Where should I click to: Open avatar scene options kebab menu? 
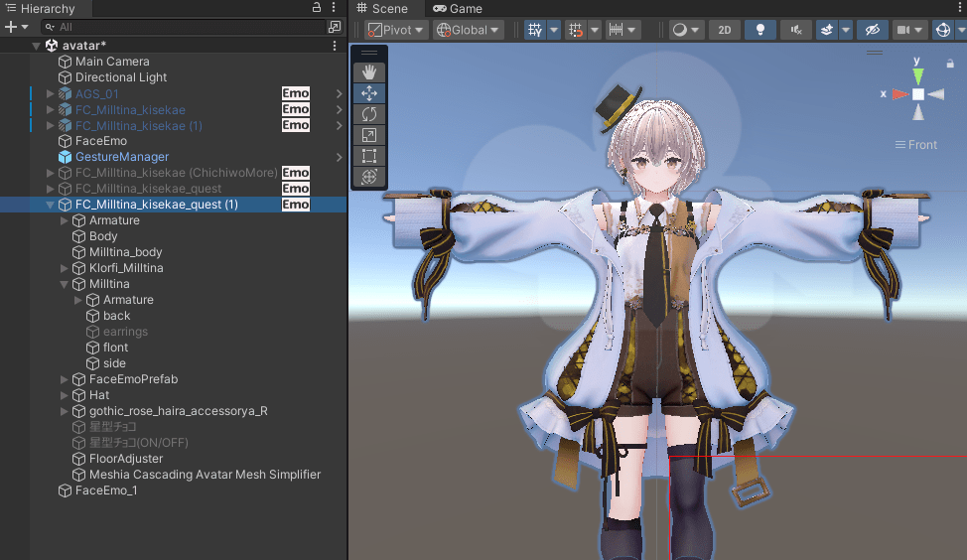click(335, 46)
